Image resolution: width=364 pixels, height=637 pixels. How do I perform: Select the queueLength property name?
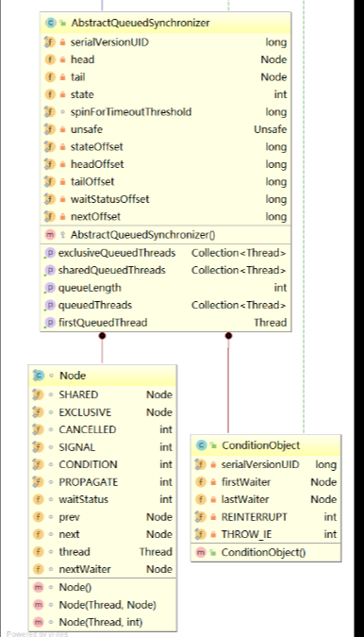(90, 288)
